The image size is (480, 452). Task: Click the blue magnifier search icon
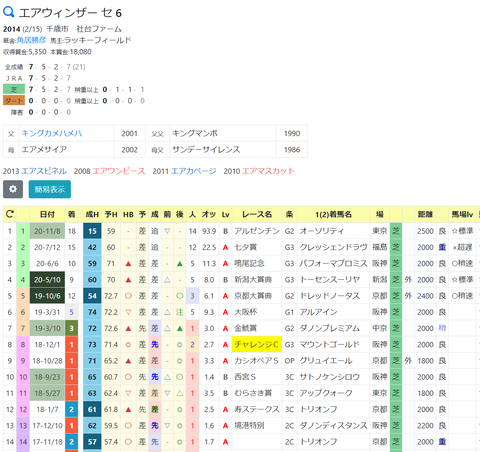[9, 12]
